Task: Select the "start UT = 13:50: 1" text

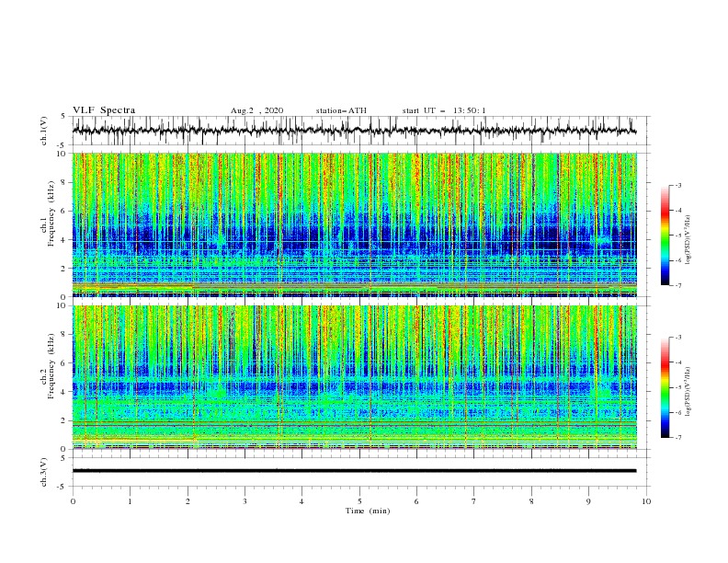Action: pyautogui.click(x=444, y=110)
